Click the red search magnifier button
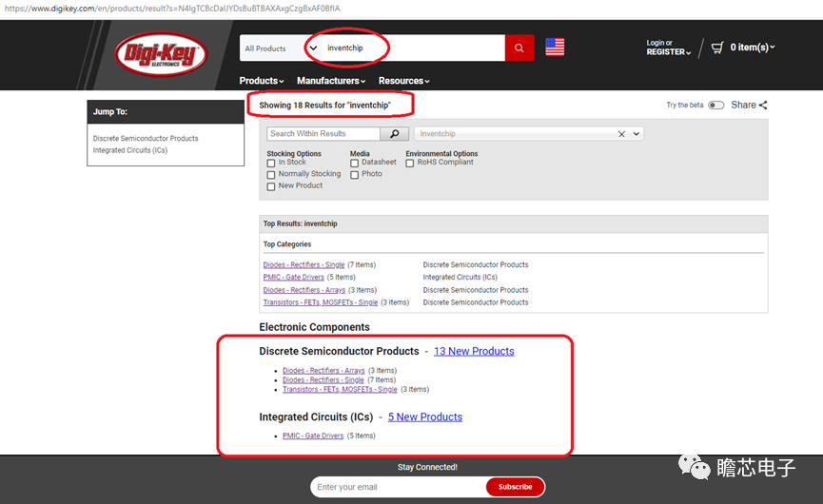The height and width of the screenshot is (504, 823). click(x=519, y=48)
